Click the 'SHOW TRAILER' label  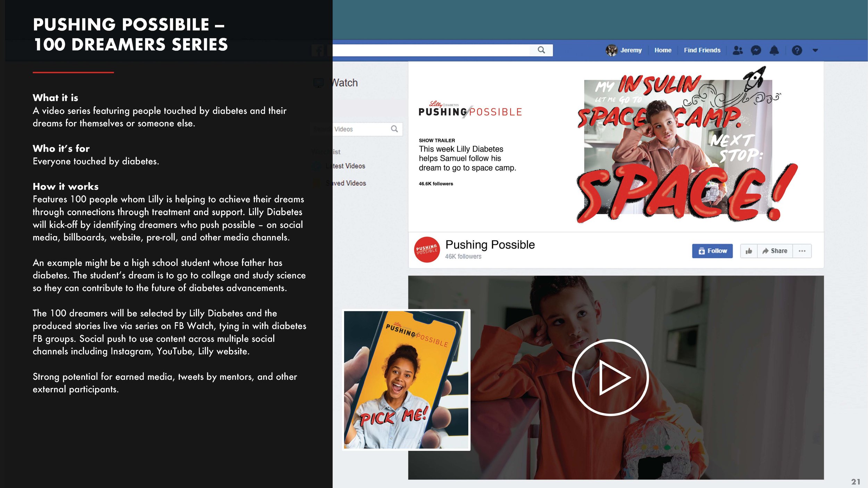pyautogui.click(x=437, y=140)
